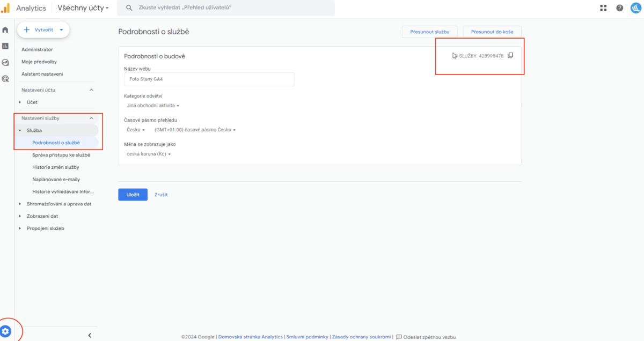
Task: Open Smluvní podmínky footer link
Action: point(307,337)
